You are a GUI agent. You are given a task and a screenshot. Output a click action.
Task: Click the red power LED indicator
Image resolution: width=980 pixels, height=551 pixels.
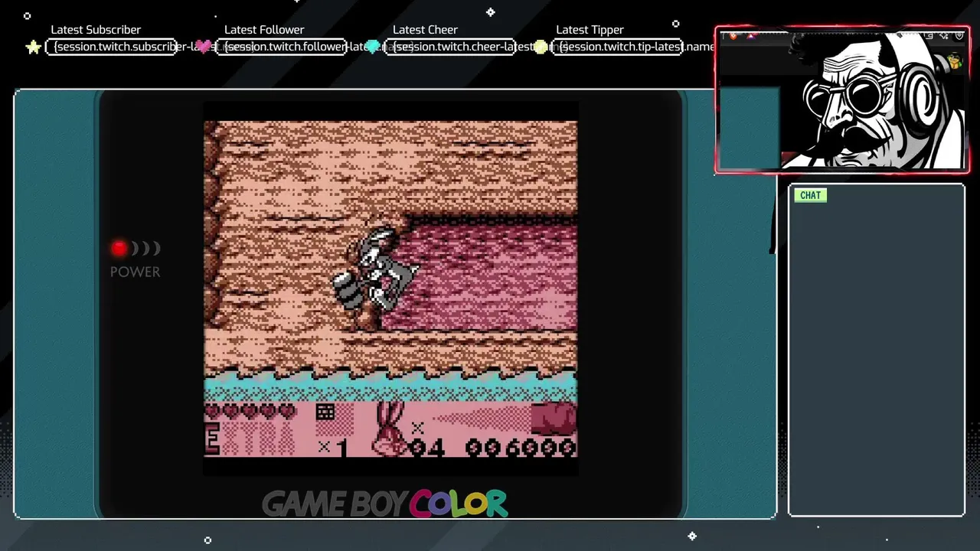(x=119, y=248)
